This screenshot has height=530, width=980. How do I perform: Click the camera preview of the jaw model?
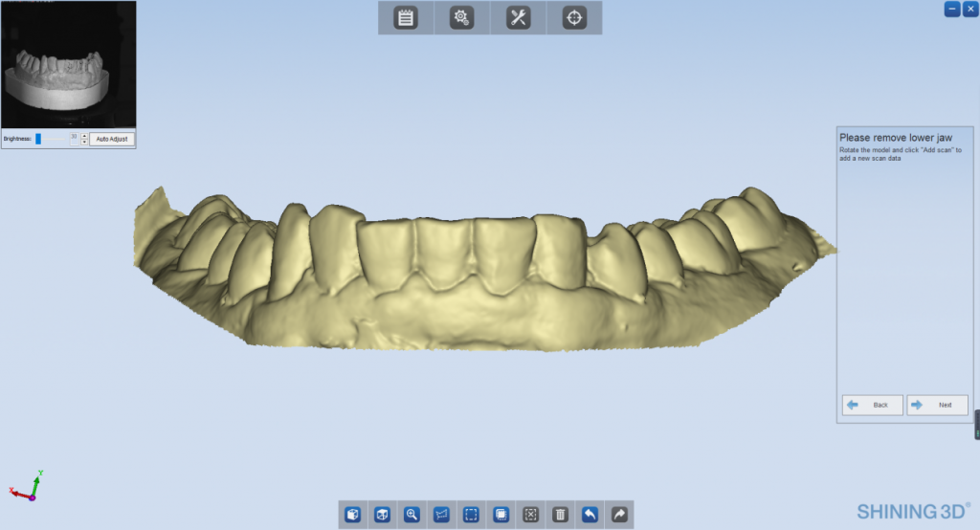tap(68, 65)
